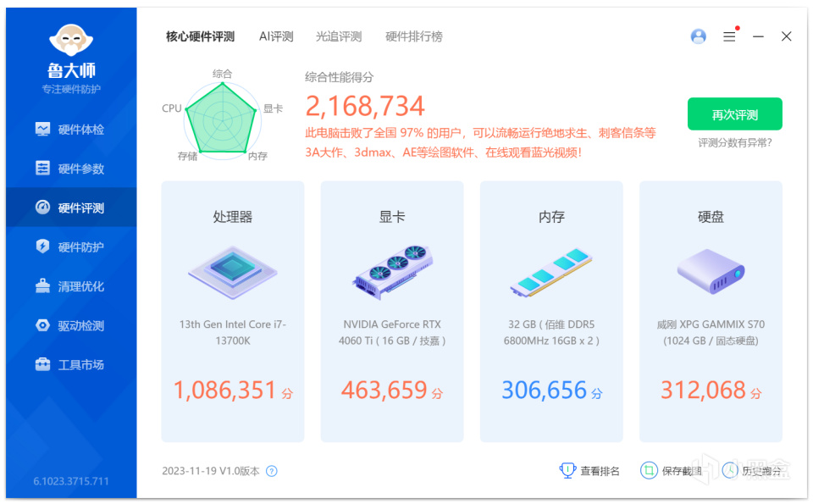Viewport: 813px width, 504px height.
Task: Click the pentagon radar chart
Action: [222, 119]
